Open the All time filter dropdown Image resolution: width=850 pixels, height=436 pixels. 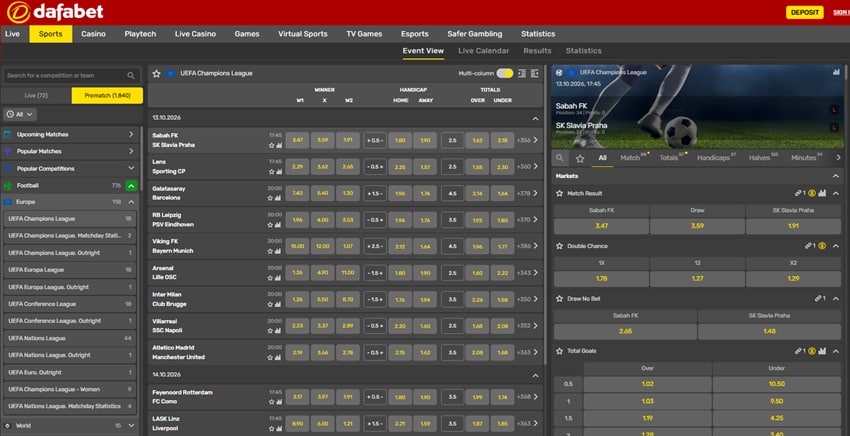pos(20,114)
